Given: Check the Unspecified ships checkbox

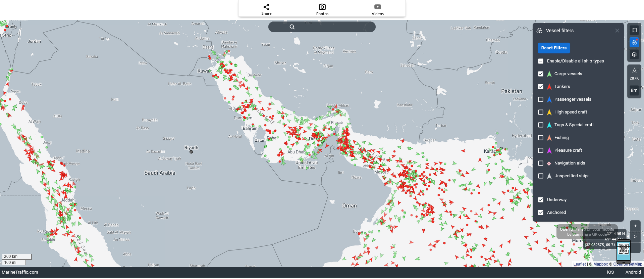Looking at the screenshot, I should (541, 176).
